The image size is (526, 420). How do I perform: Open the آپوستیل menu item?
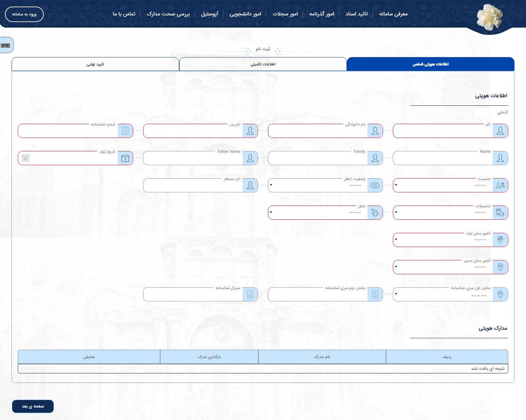[x=210, y=14]
